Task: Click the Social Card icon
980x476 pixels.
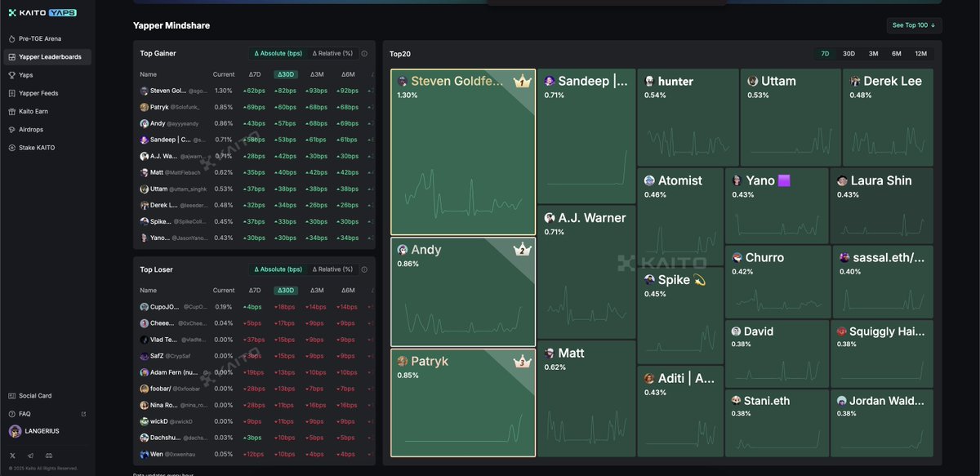Action: tap(11, 396)
